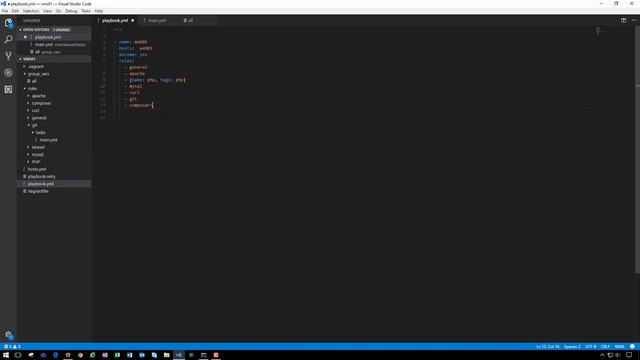Expand the .vagrant folder
640x360 pixels.
(24, 67)
